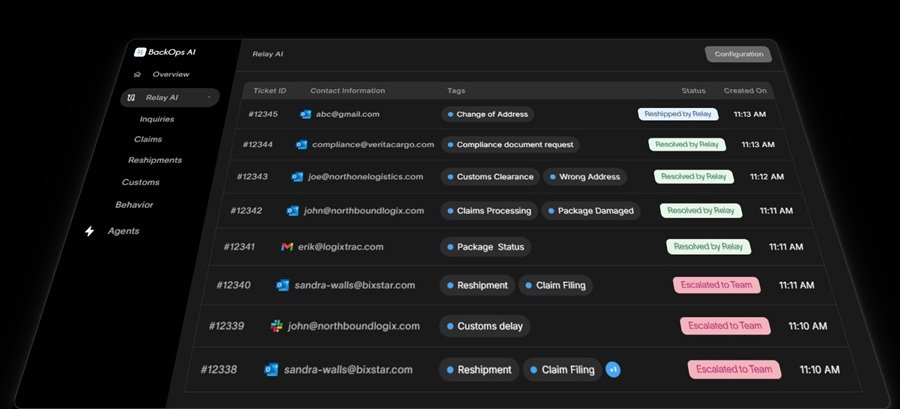Open the Overview home icon

pyautogui.click(x=137, y=75)
